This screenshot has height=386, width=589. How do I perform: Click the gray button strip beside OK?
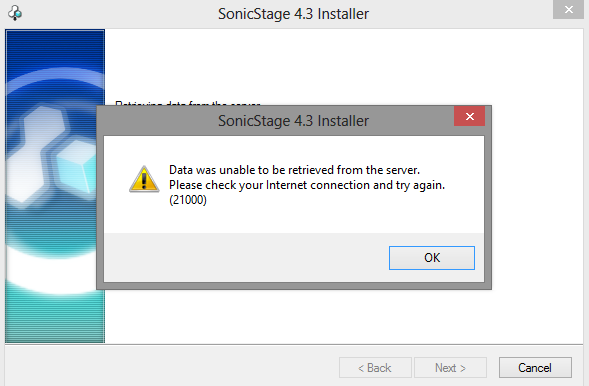tap(246, 258)
